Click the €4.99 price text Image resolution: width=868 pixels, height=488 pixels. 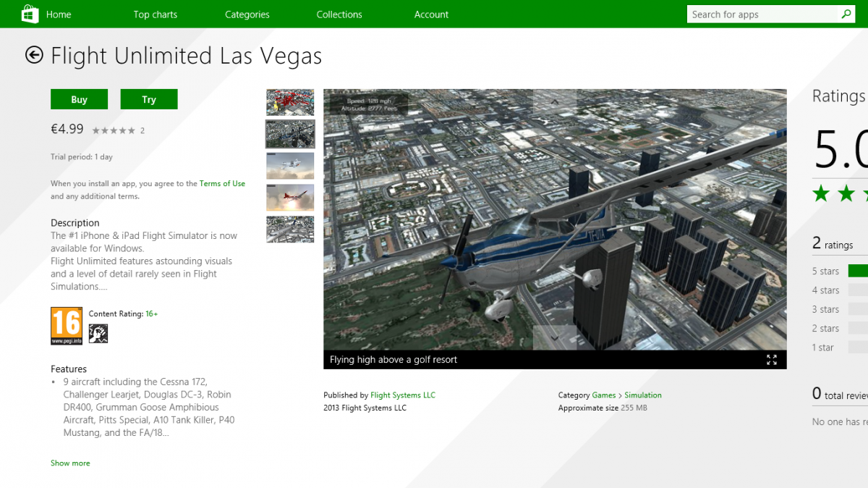pos(67,129)
